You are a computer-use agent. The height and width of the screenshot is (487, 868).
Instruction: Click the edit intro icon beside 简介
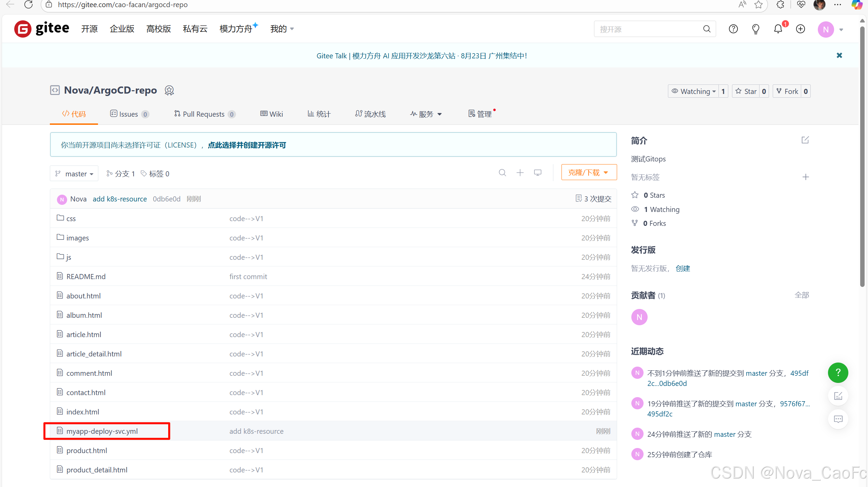click(805, 140)
